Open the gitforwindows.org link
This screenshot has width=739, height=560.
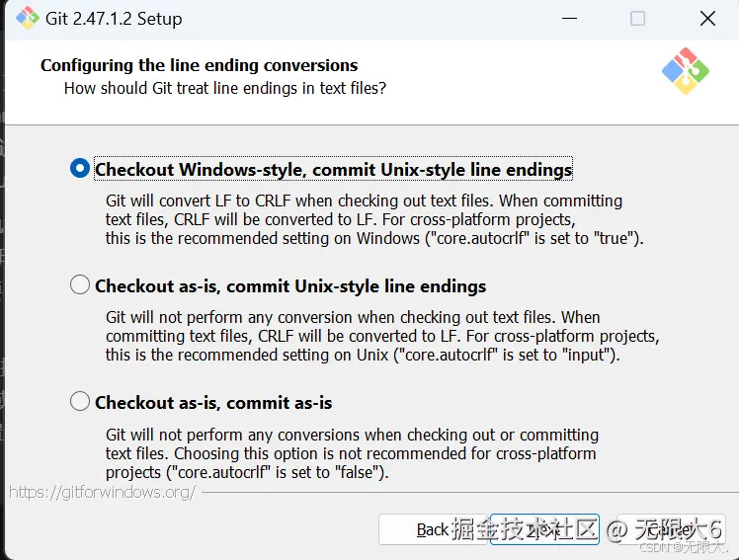pos(103,492)
